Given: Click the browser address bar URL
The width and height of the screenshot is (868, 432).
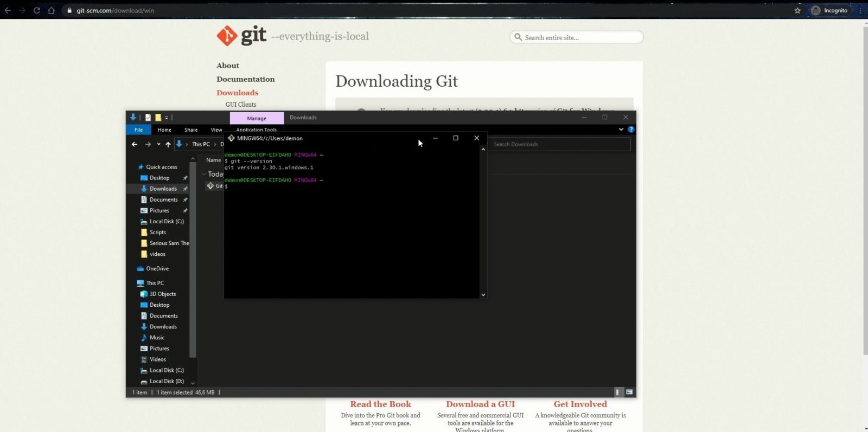Looking at the screenshot, I should (x=115, y=10).
